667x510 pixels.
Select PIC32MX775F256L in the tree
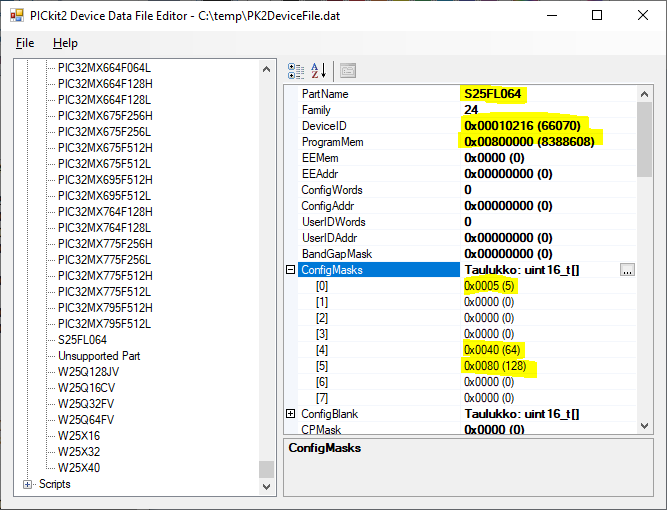click(105, 260)
